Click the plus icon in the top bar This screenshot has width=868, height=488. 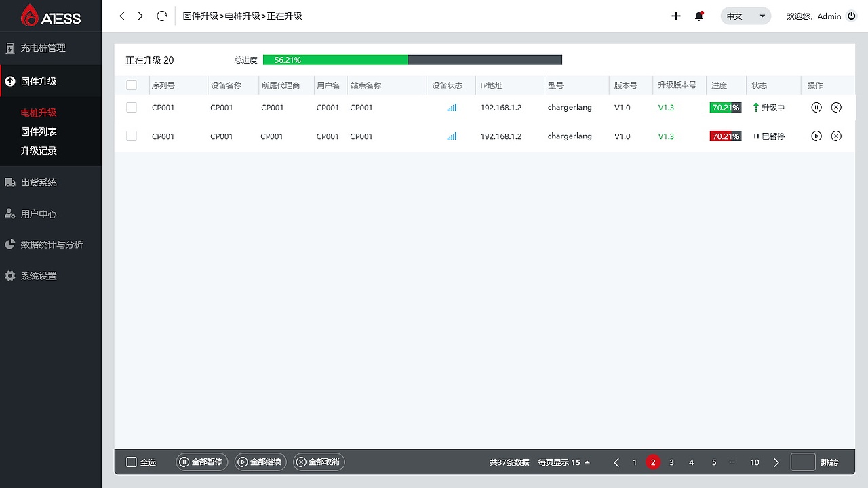(x=675, y=16)
